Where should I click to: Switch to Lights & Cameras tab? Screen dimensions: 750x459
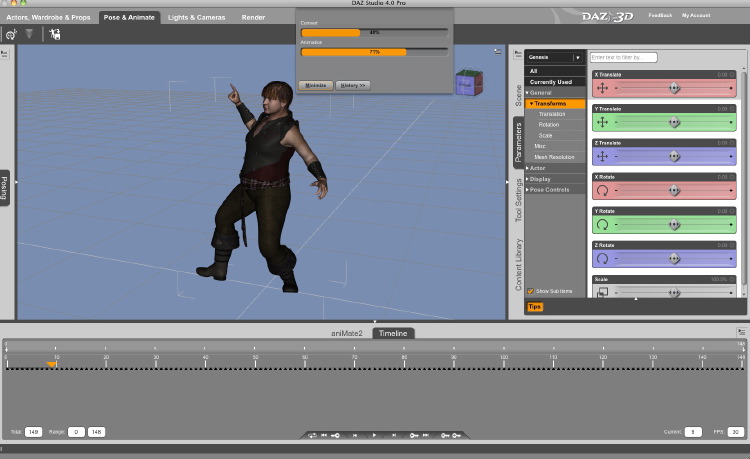197,17
